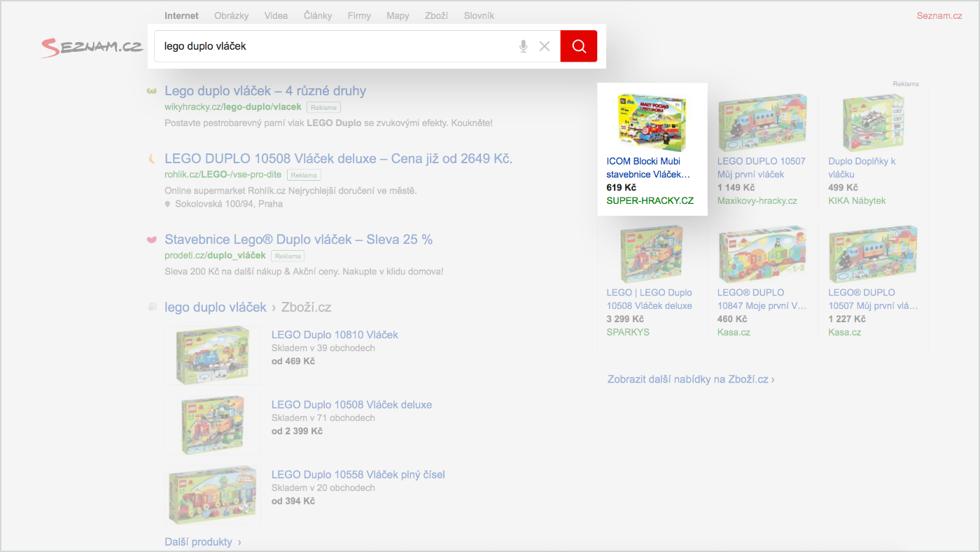Open rohlik.cz/LEGO-/vse-pro-dite URL

pyautogui.click(x=223, y=175)
